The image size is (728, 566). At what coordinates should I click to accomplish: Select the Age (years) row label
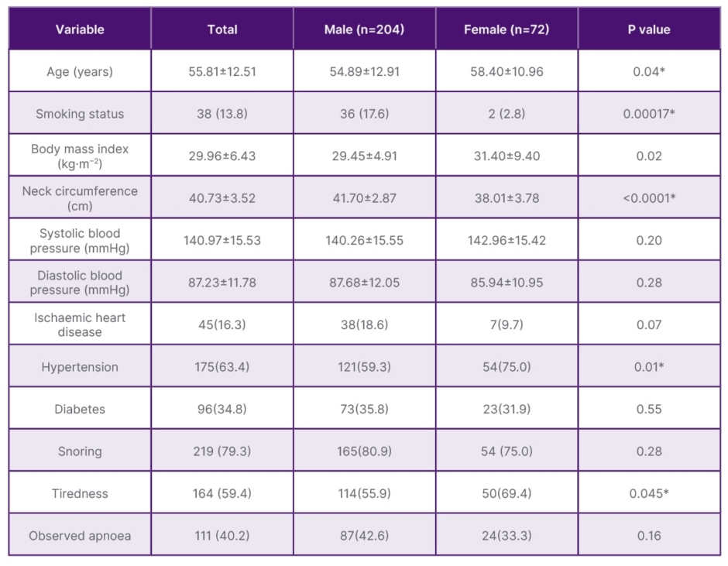coord(80,71)
